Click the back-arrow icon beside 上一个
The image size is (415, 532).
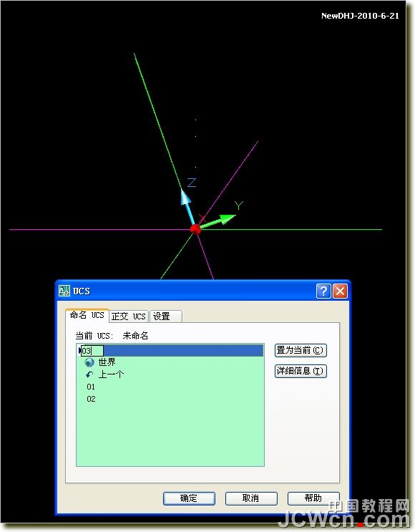click(89, 374)
